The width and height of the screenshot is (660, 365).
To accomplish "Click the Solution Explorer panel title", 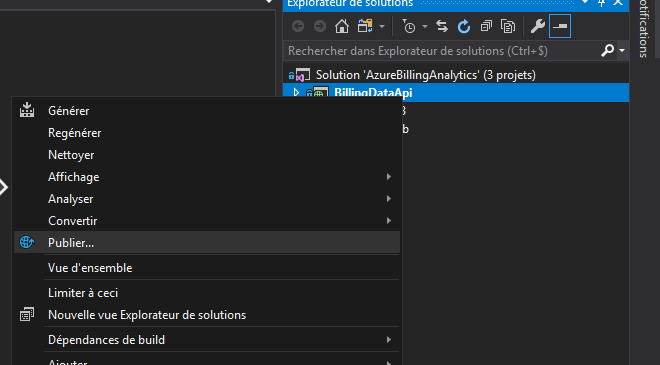I will click(x=350, y=3).
